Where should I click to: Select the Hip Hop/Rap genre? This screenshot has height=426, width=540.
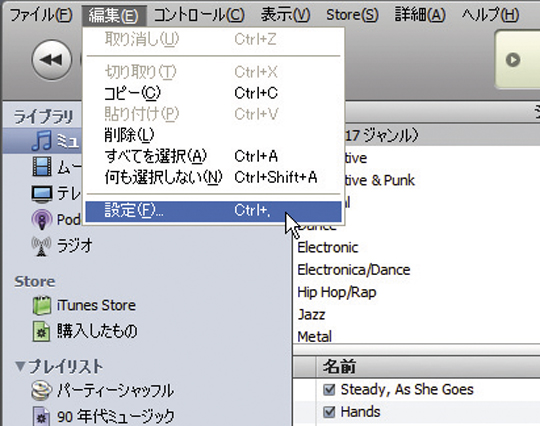tap(337, 292)
